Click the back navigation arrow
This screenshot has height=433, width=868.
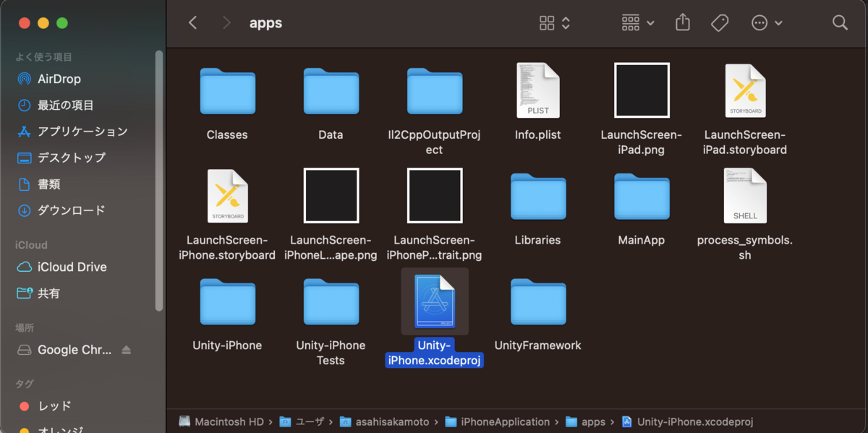(x=192, y=22)
